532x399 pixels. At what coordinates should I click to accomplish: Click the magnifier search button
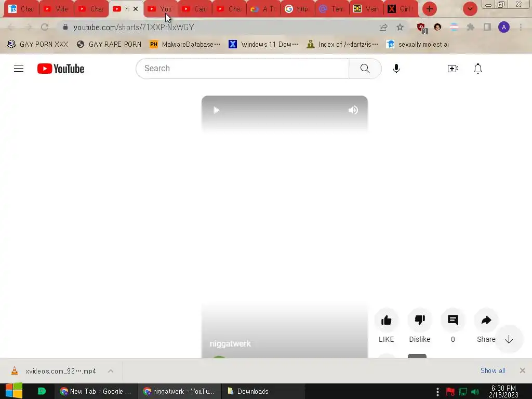click(365, 69)
